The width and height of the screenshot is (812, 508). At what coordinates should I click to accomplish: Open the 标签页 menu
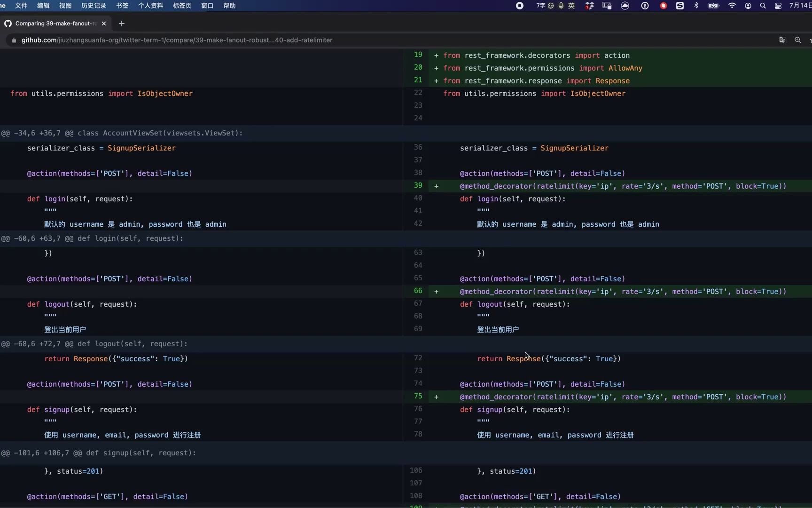tap(182, 6)
